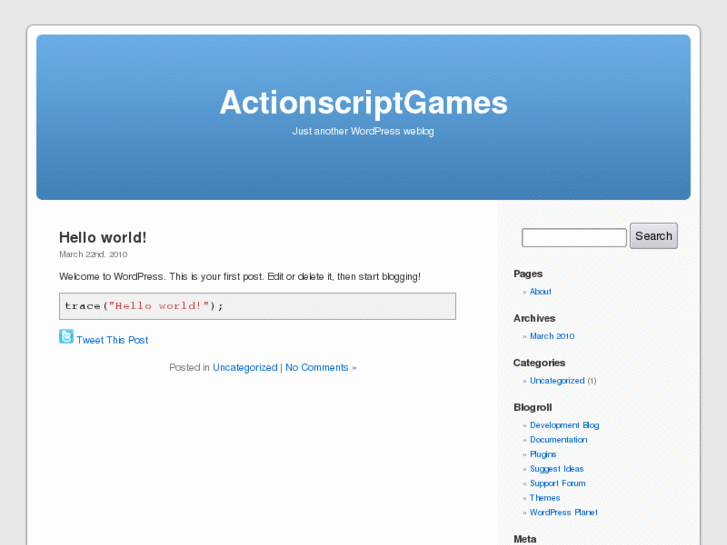Open the Documentation blogroll link
Image resolution: width=727 pixels, height=545 pixels.
[558, 439]
